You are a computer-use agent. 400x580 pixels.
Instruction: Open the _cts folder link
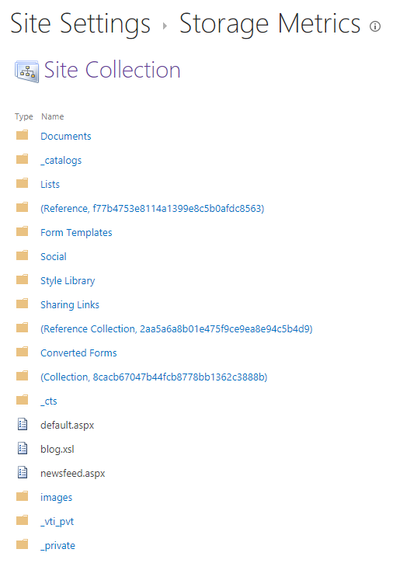coord(49,401)
